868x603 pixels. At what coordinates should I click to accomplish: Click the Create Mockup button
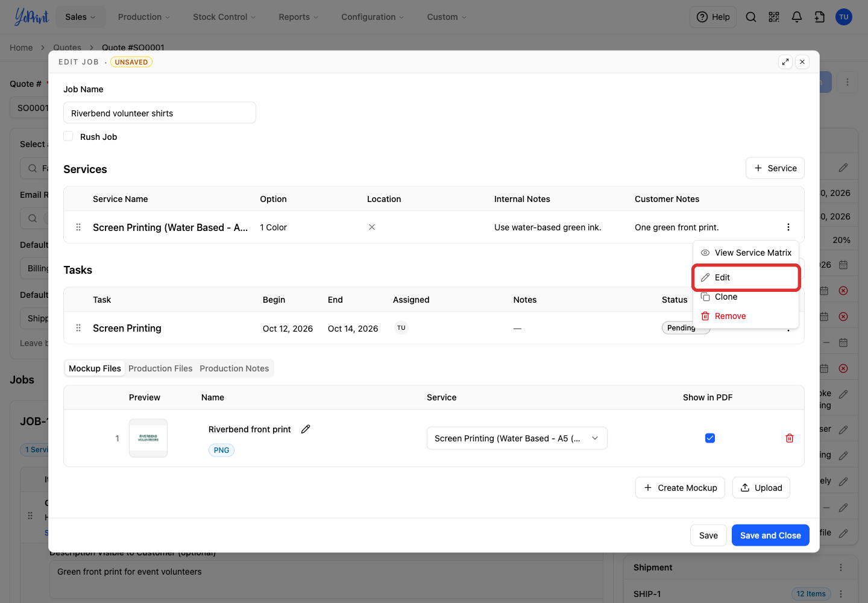click(680, 488)
